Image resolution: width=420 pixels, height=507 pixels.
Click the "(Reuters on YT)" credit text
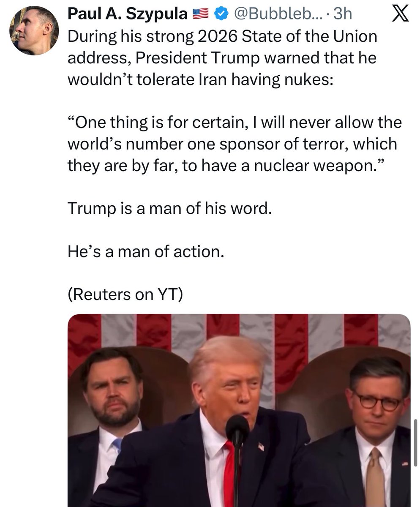(x=125, y=295)
